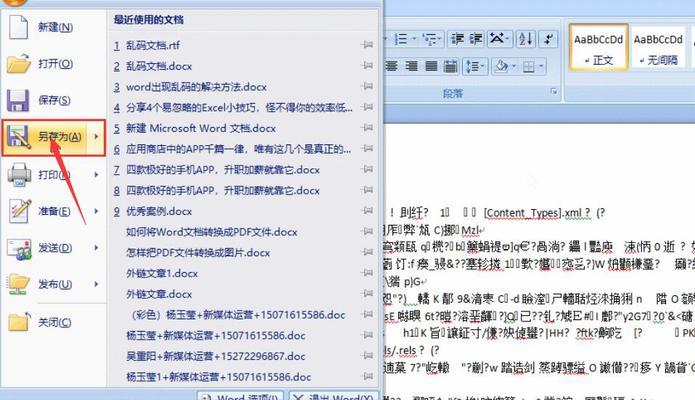This screenshot has height=400, width=695.
Task: Pin 吴重阳+新媒体运营 document
Action: [x=367, y=356]
